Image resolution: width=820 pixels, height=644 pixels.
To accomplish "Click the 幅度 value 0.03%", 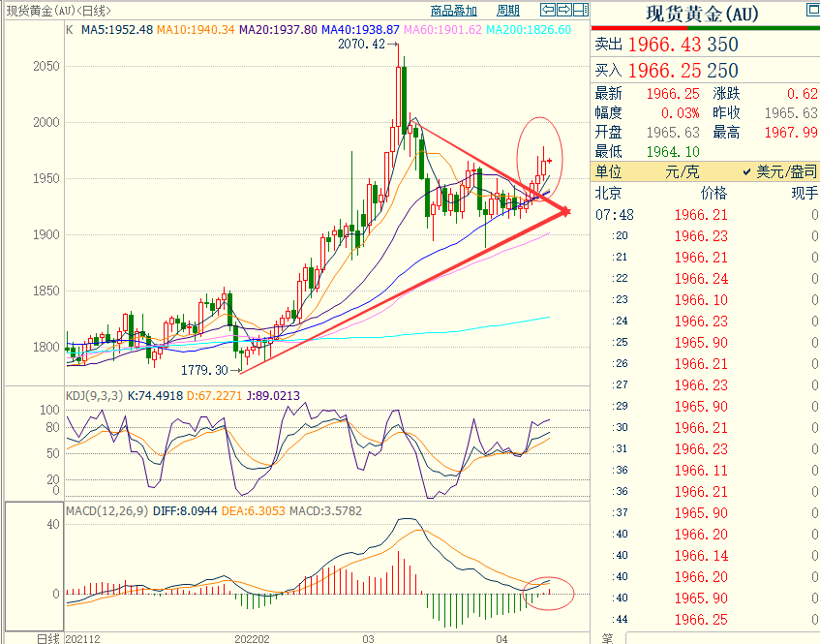I will (x=681, y=113).
